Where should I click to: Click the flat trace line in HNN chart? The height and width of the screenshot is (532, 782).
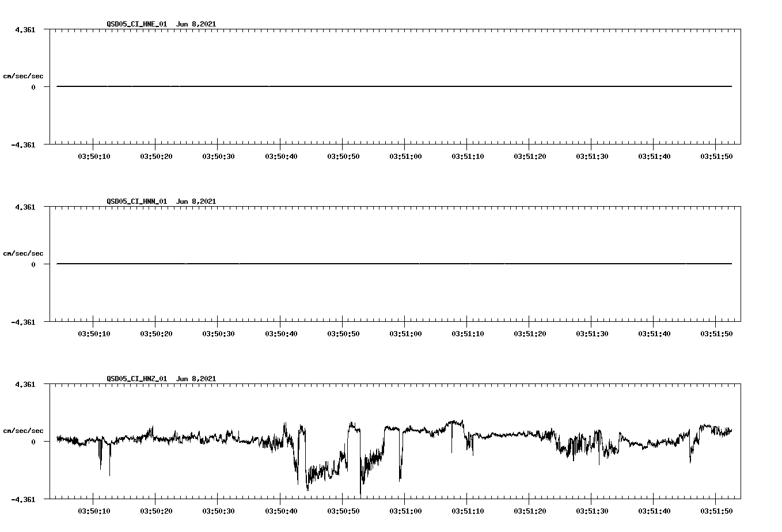(x=394, y=264)
